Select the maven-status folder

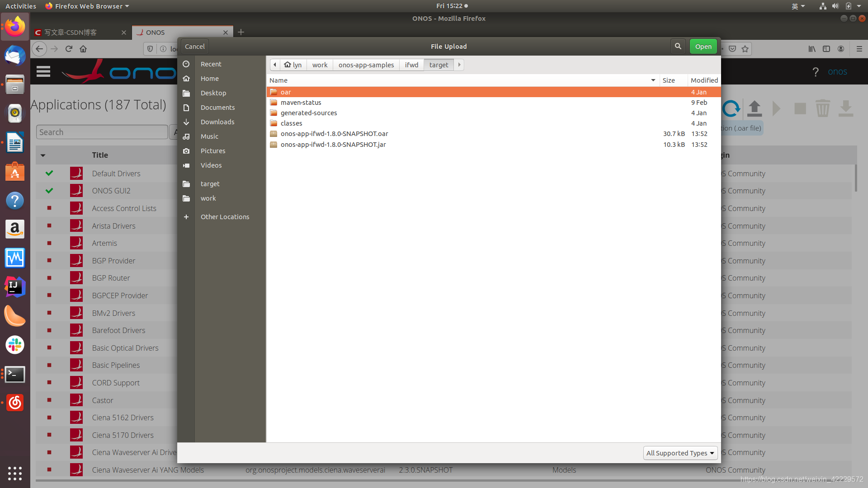pyautogui.click(x=494, y=103)
